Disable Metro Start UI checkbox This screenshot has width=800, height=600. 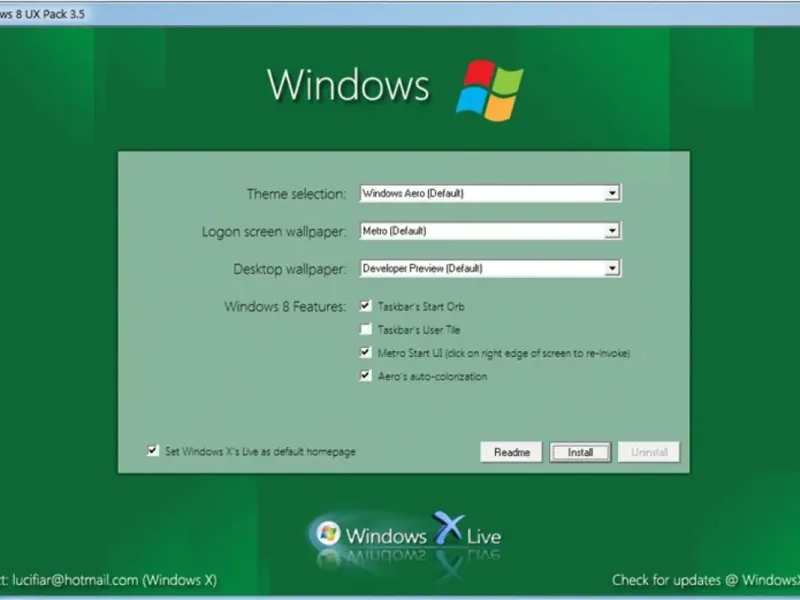tap(365, 353)
